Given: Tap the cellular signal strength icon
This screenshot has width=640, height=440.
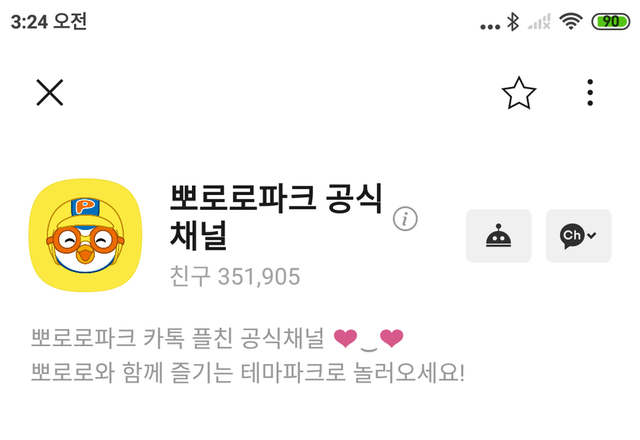Looking at the screenshot, I should pyautogui.click(x=539, y=21).
